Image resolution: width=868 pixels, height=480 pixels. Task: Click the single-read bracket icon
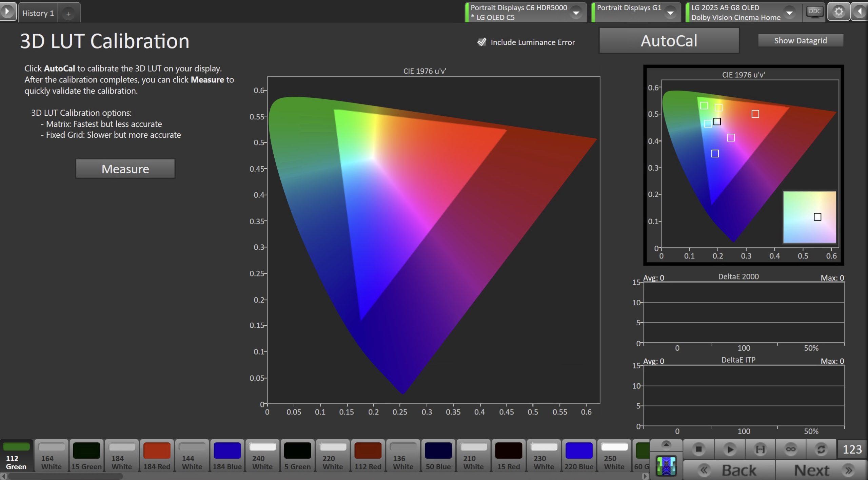760,449
